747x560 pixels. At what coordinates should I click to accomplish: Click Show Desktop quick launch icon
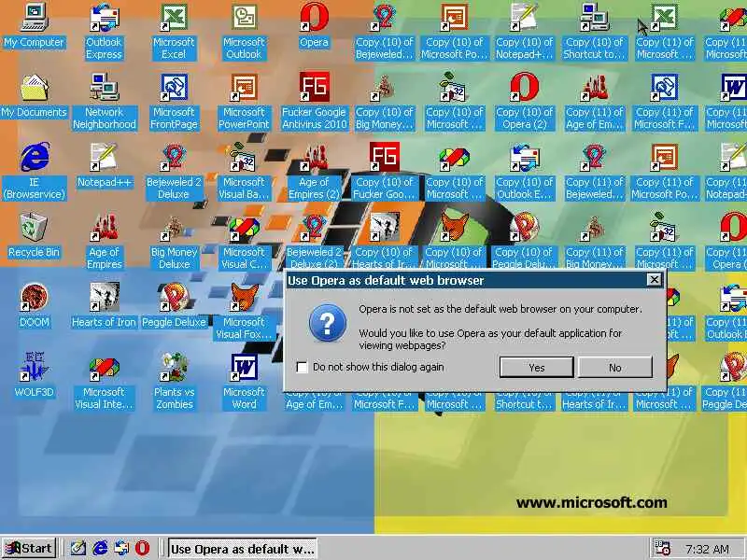(x=78, y=549)
